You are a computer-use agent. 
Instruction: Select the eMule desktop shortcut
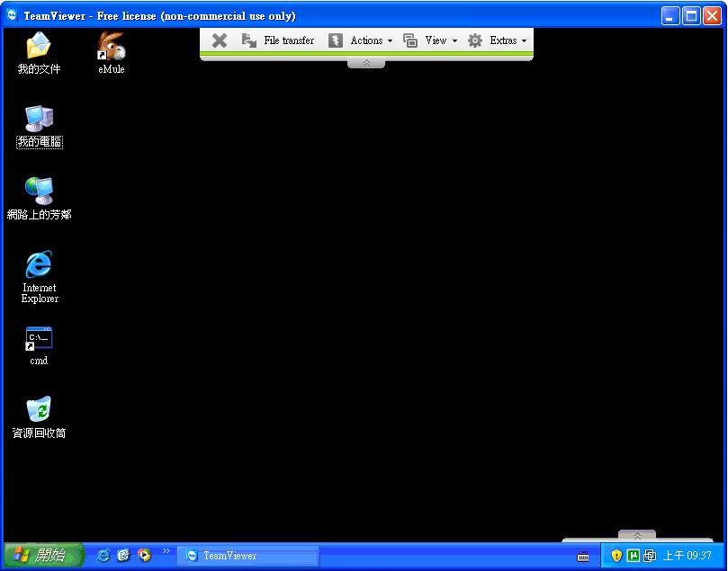[x=112, y=53]
